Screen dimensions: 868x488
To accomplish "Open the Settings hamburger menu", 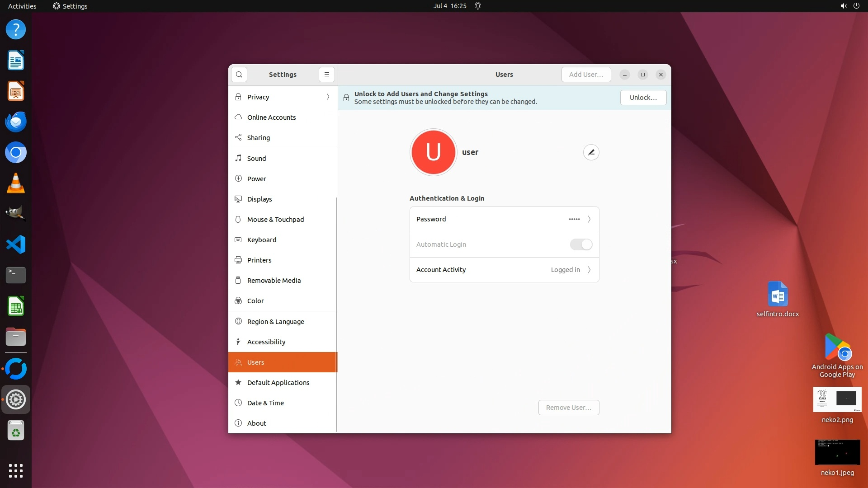I will (327, 75).
